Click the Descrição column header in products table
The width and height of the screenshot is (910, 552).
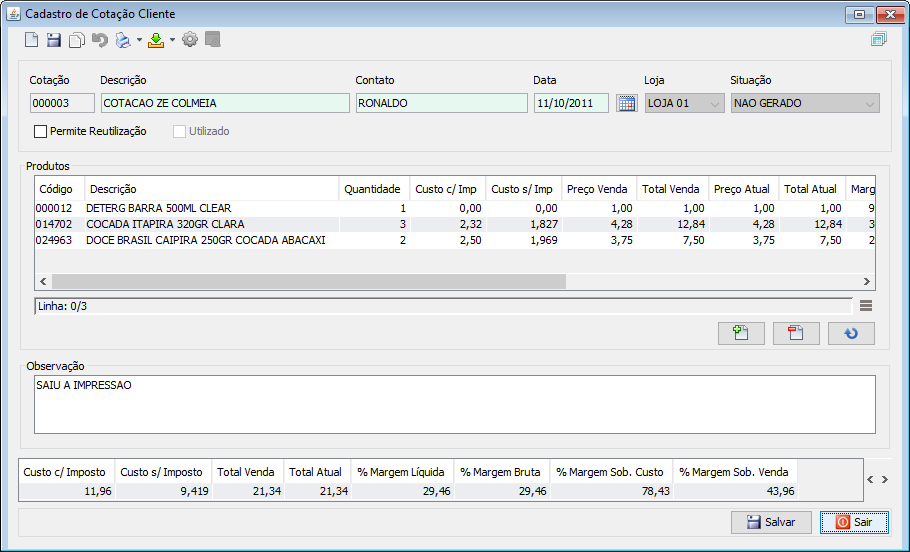point(212,189)
